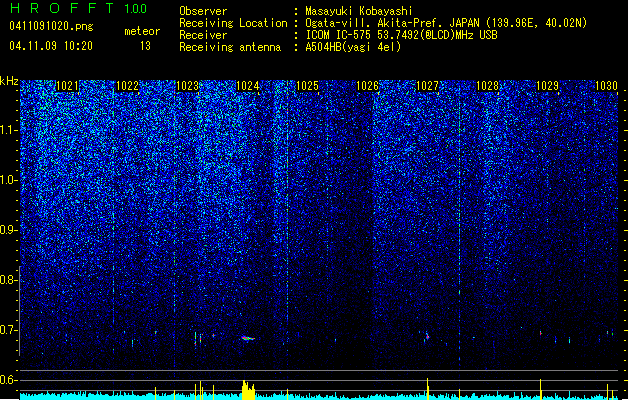
Task: Click the 1029 time marker label
Action: click(x=547, y=86)
